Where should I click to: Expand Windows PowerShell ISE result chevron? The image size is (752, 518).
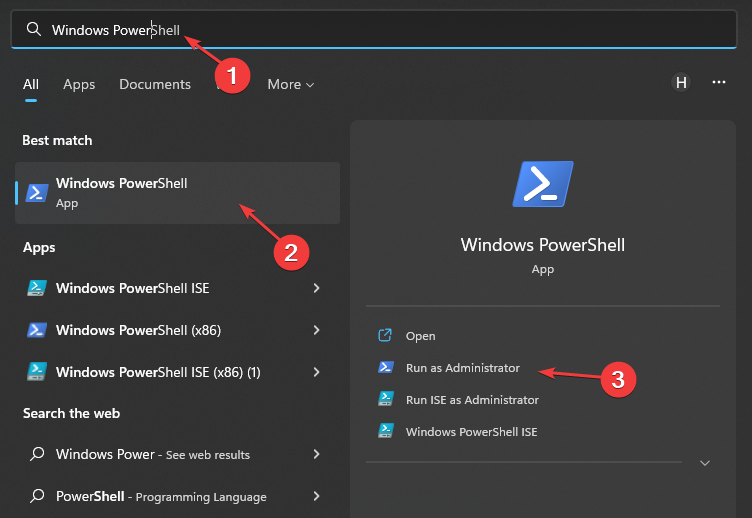coord(317,288)
